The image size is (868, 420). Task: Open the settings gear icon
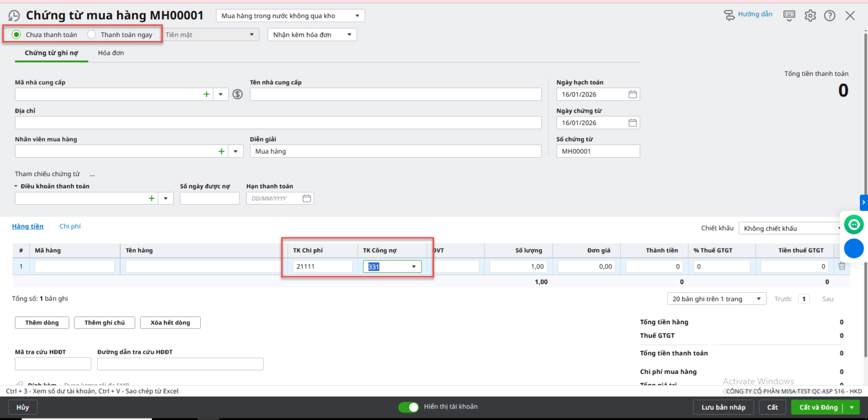click(x=810, y=16)
